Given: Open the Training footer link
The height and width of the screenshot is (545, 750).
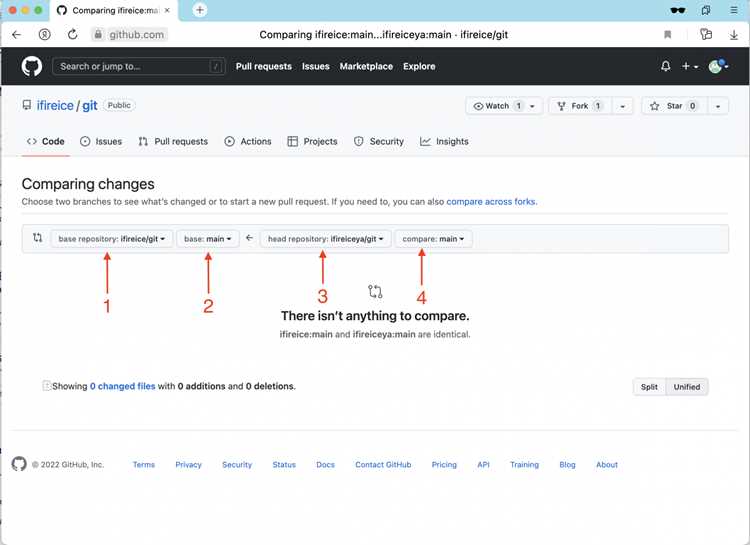Looking at the screenshot, I should click(x=524, y=465).
